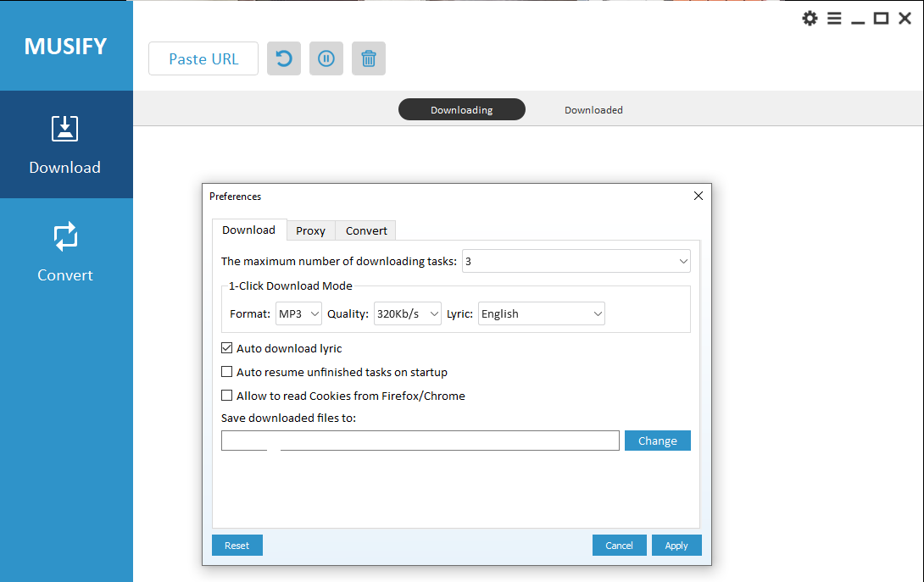Open the Lyric language dropdown showing English
This screenshot has height=582, width=924.
[x=541, y=314]
